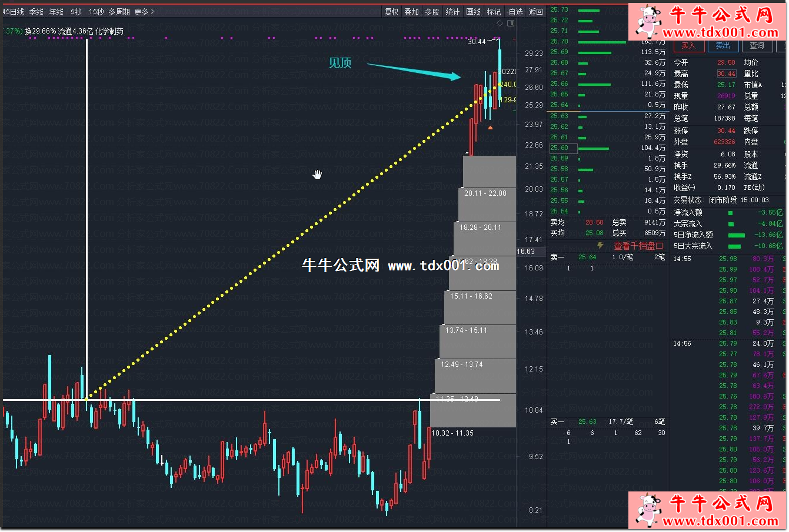Click the 总买 total 6509万

[x=655, y=233]
